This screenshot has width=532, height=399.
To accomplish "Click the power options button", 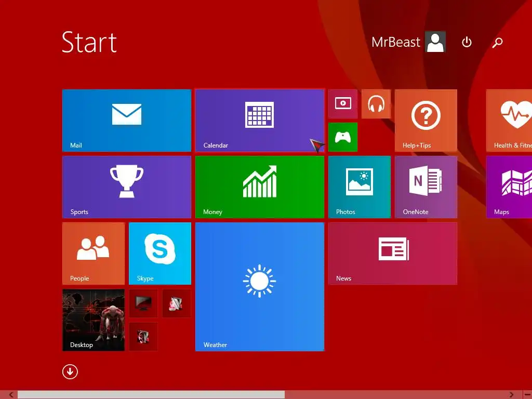I will [467, 43].
